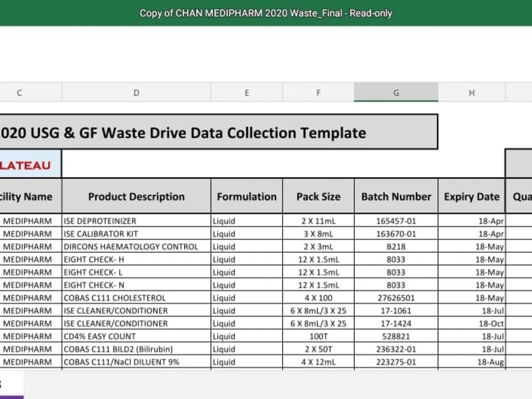Screen dimensions: 532x399
Task: Select cell COBAS C111/NaCl DILUENT 9%
Action: pos(136,362)
